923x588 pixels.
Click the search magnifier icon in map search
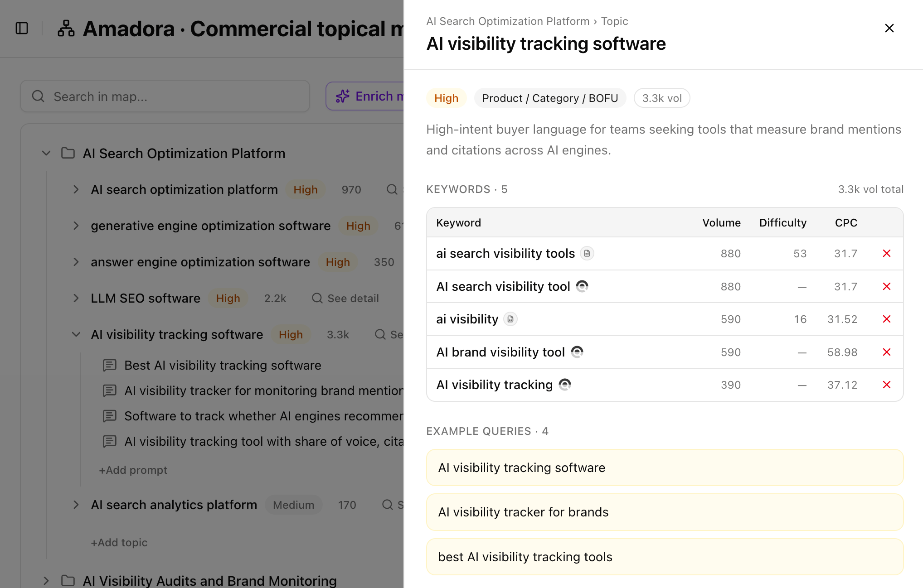(38, 96)
